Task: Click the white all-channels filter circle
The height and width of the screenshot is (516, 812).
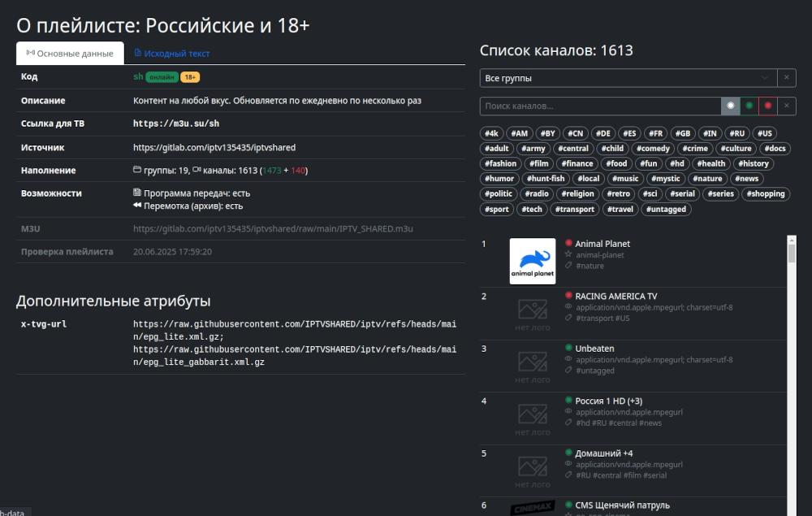Action: 728,105
